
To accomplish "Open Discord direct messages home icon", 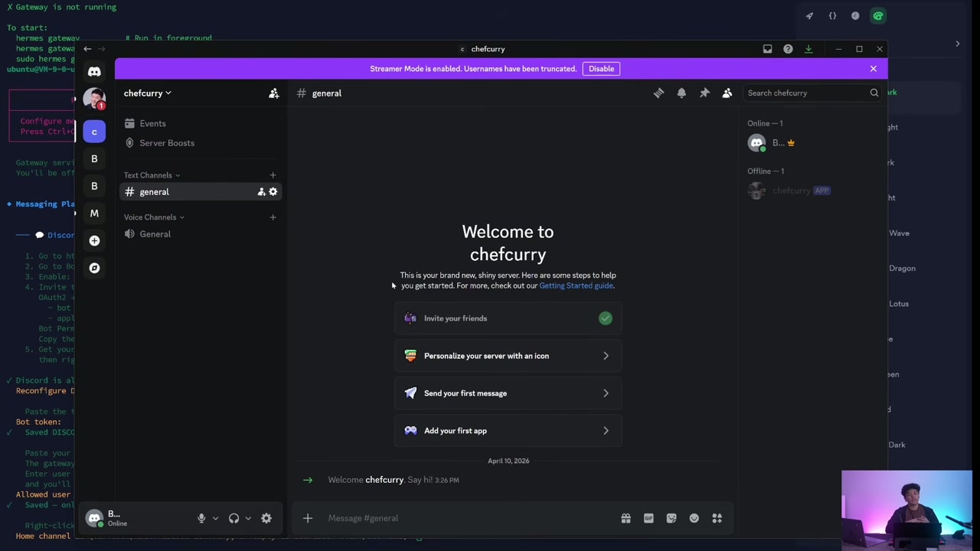I will (x=94, y=72).
